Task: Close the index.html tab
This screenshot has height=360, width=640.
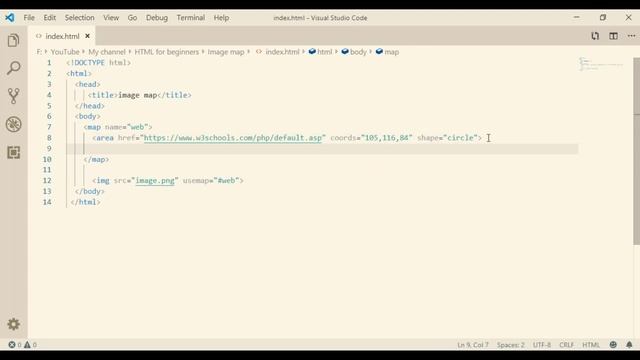Action: pos(87,36)
